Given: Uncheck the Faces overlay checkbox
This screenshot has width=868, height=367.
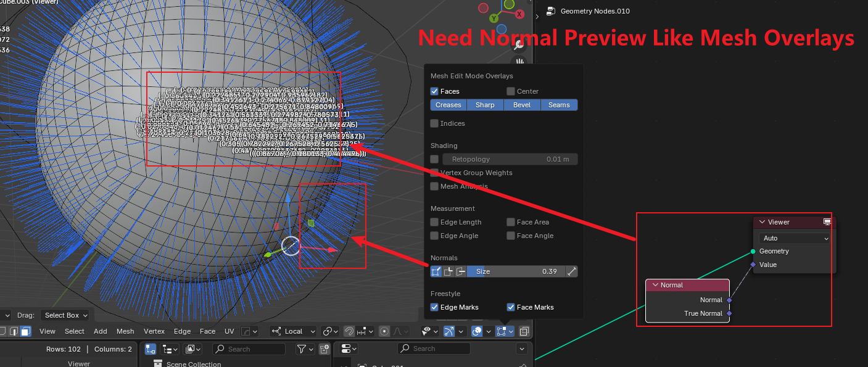Looking at the screenshot, I should (x=435, y=91).
